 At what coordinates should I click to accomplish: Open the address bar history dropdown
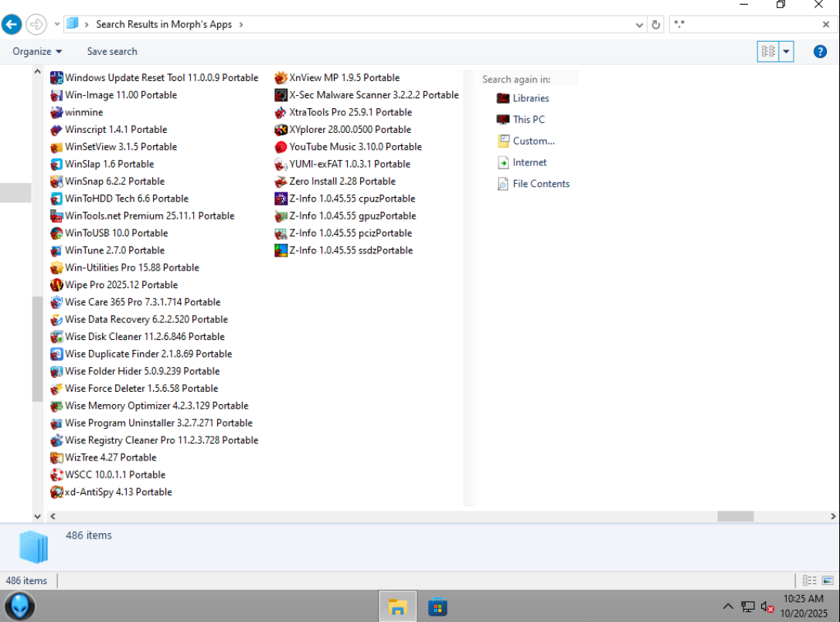[639, 25]
